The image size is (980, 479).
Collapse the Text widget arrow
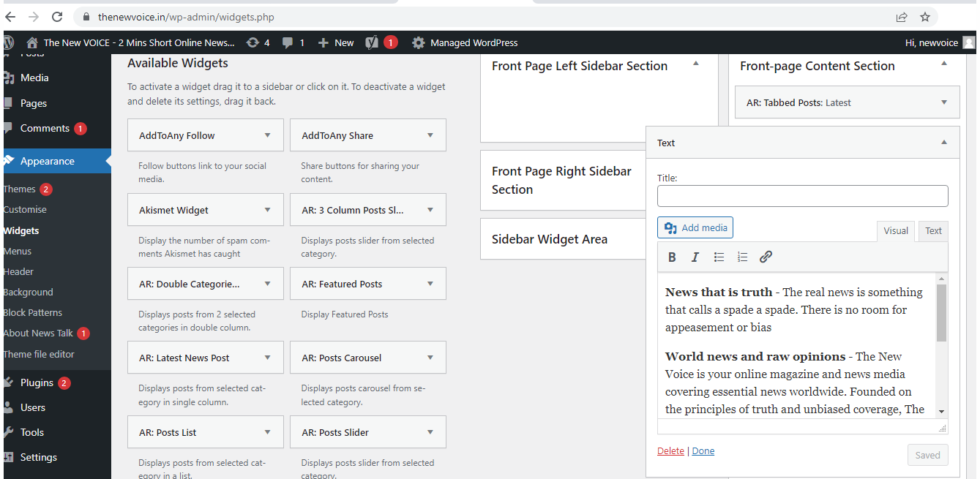pos(944,143)
